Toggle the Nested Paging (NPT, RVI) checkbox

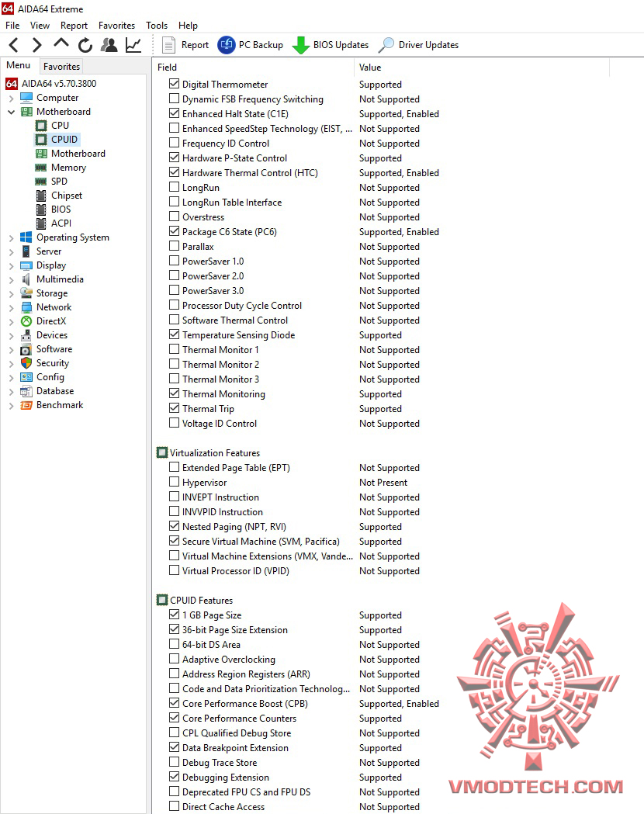click(175, 526)
